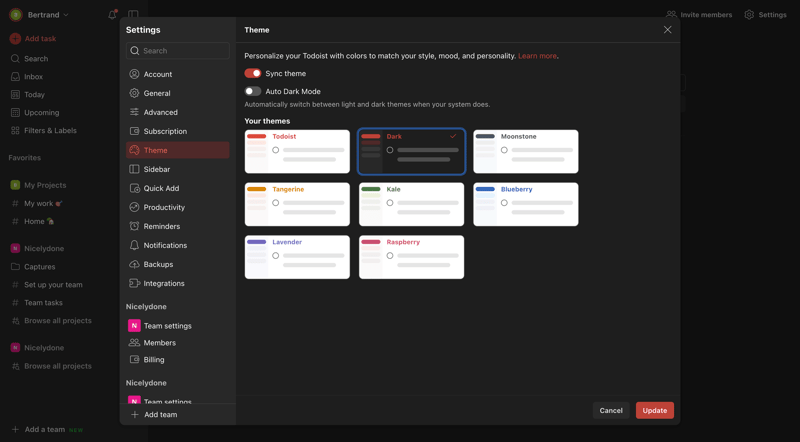
Task: Turn off the Sync theme switch
Action: [x=253, y=73]
